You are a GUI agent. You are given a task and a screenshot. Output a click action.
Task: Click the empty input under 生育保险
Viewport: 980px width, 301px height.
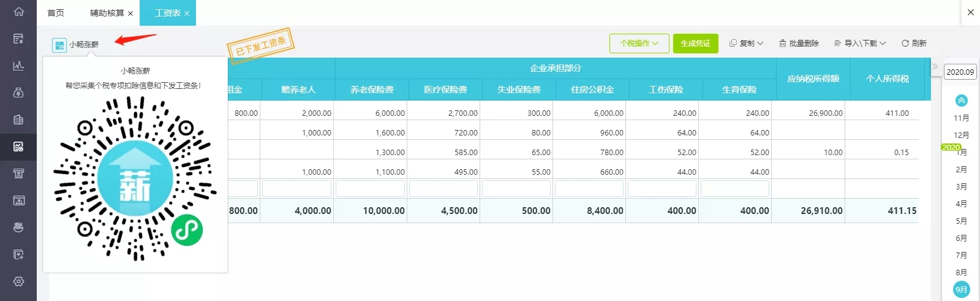pyautogui.click(x=735, y=188)
